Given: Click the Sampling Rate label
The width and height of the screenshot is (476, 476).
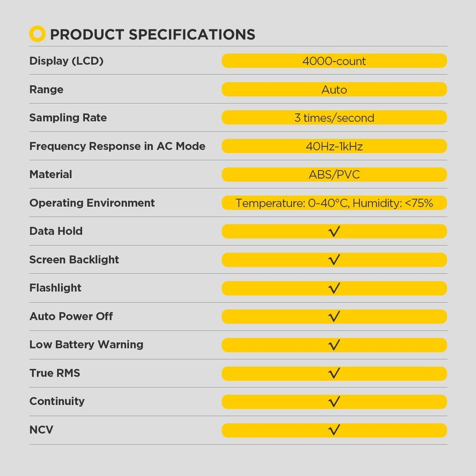Looking at the screenshot, I should [x=68, y=118].
